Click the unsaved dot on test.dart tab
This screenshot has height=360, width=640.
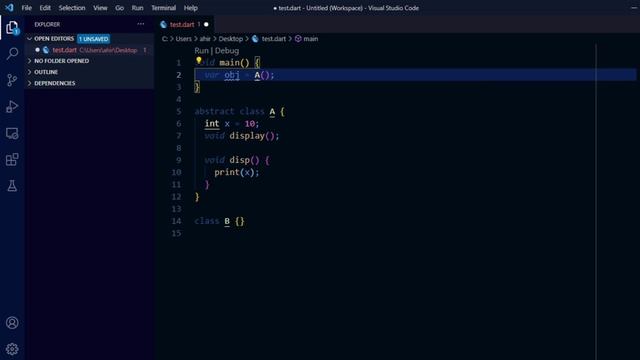[206, 24]
